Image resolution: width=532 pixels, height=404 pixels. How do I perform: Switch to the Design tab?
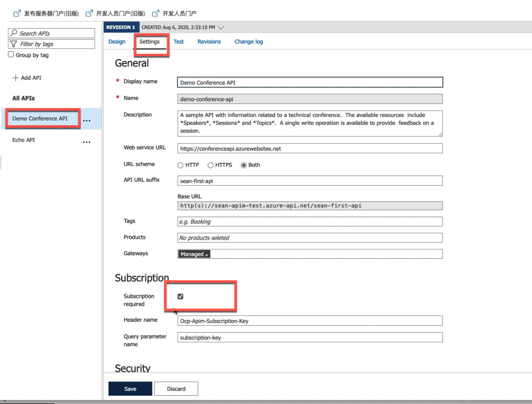coord(117,42)
